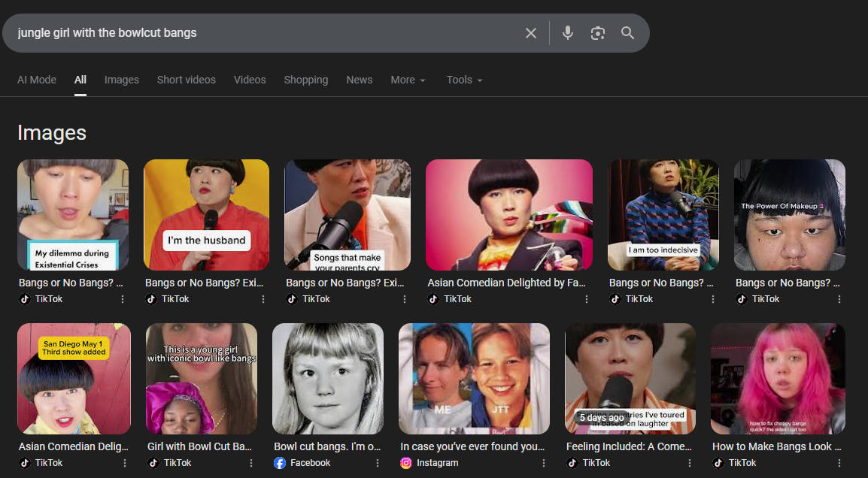Start voice search with microphone icon
The image size is (868, 478).
[x=567, y=33]
